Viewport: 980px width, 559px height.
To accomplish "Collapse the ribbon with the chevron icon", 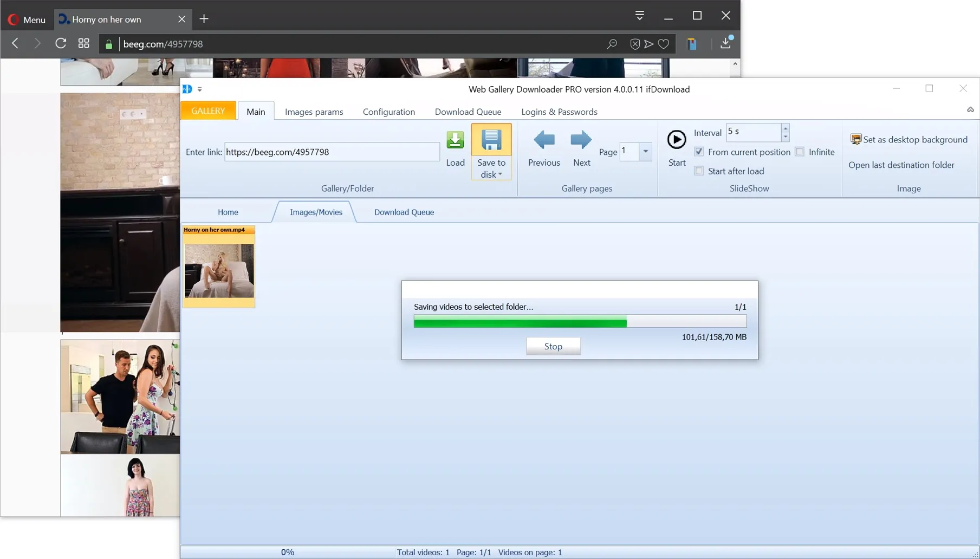I will click(x=970, y=109).
